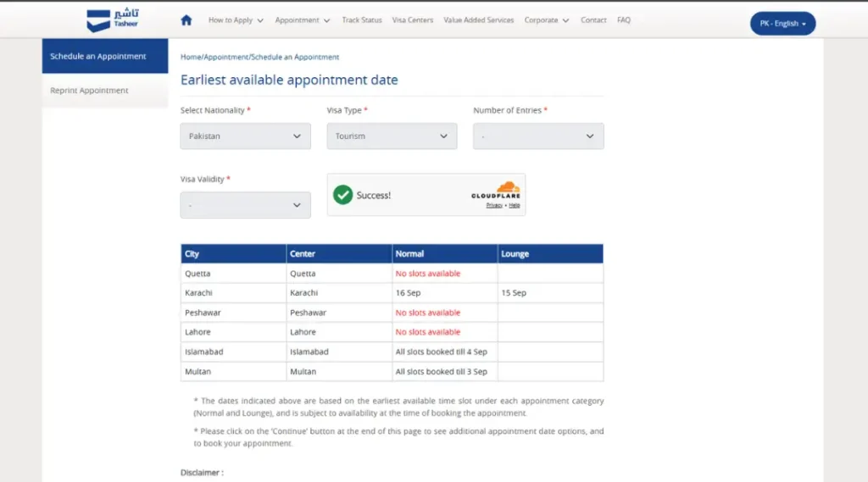
Task: Click the Quetta city cell
Action: pyautogui.click(x=234, y=274)
